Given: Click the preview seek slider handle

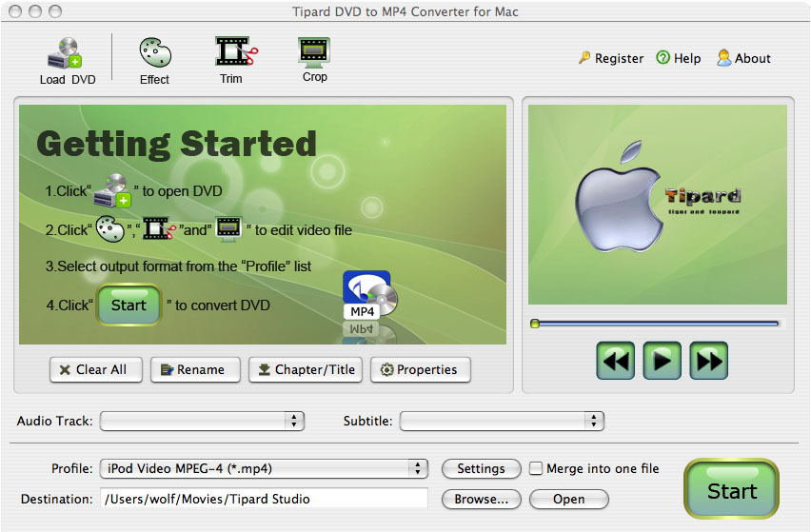Looking at the screenshot, I should tap(535, 324).
